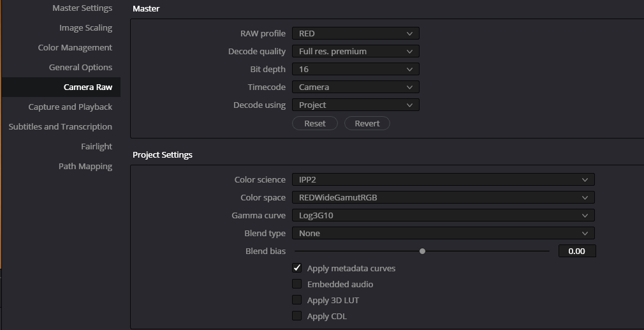This screenshot has height=330, width=644.
Task: Enable the Apply 3D LUT checkbox
Action: (297, 300)
